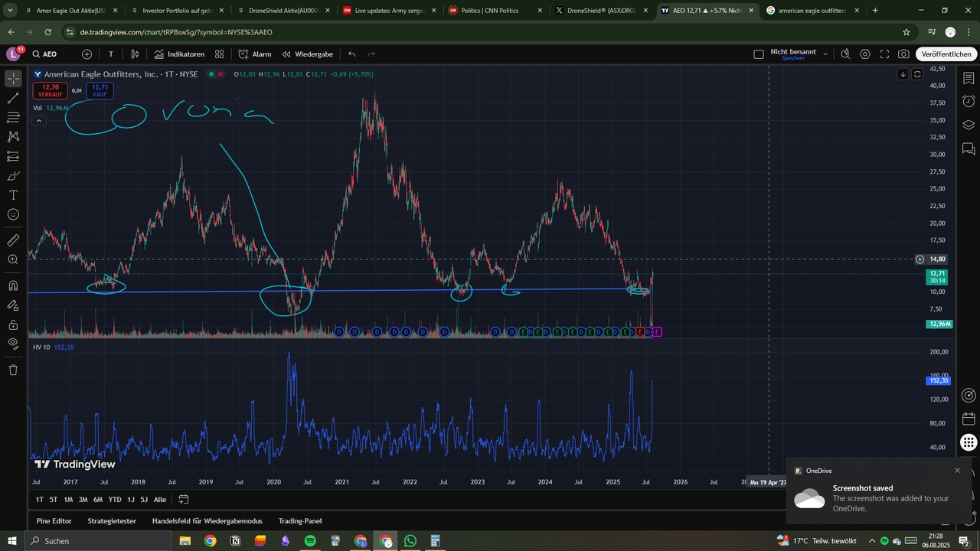Open the Pine Editor tab
980x551 pixels.
pyautogui.click(x=54, y=521)
